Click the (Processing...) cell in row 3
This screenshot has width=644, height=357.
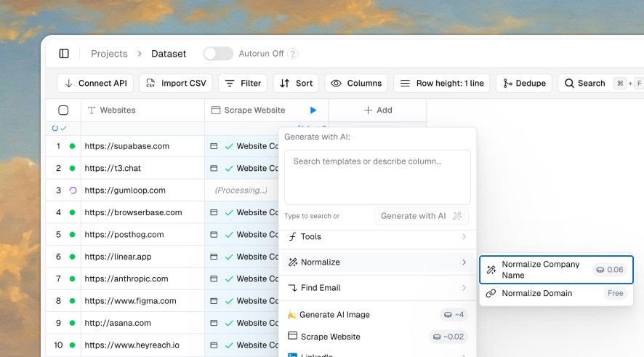click(x=242, y=190)
